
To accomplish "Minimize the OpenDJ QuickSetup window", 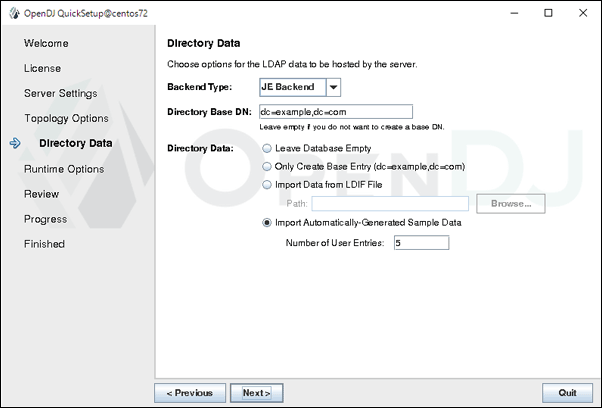I will coord(514,13).
